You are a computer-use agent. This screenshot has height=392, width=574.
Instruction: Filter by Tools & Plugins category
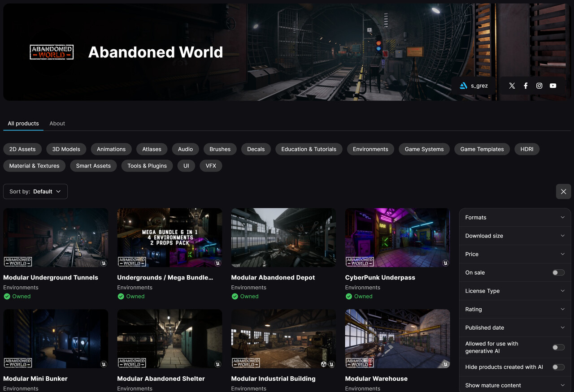point(147,166)
